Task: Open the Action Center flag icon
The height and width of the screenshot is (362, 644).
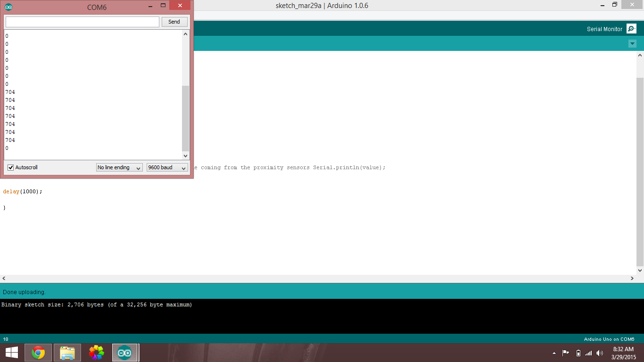Action: coord(566,353)
